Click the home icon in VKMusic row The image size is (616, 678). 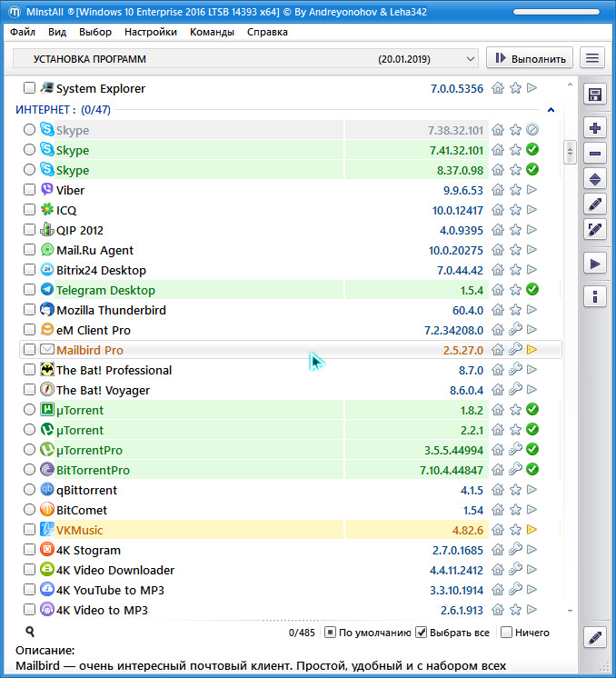coord(498,530)
